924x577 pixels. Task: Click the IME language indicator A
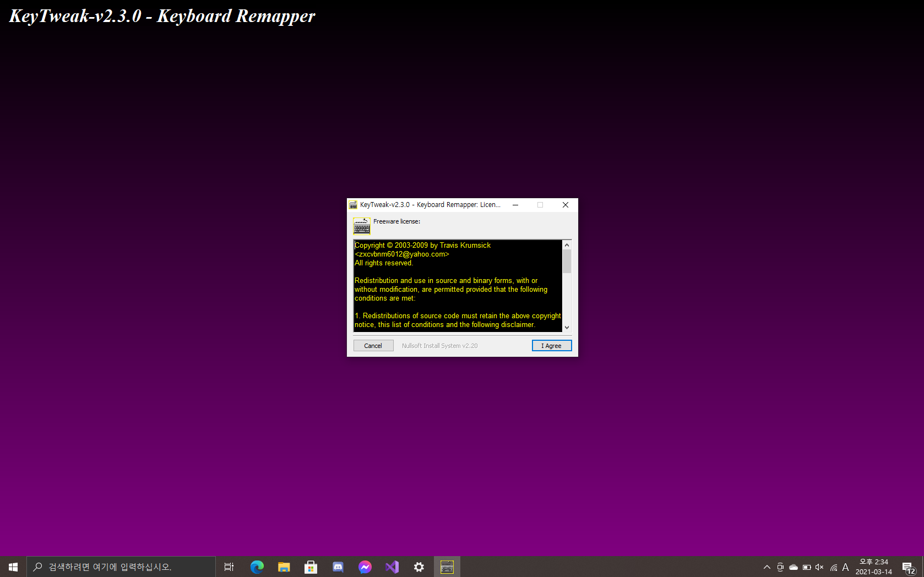click(846, 567)
